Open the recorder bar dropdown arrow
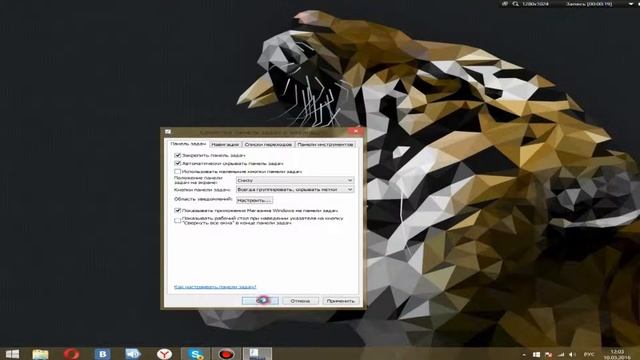Viewport: 640px width, 360px height. tap(631, 4)
